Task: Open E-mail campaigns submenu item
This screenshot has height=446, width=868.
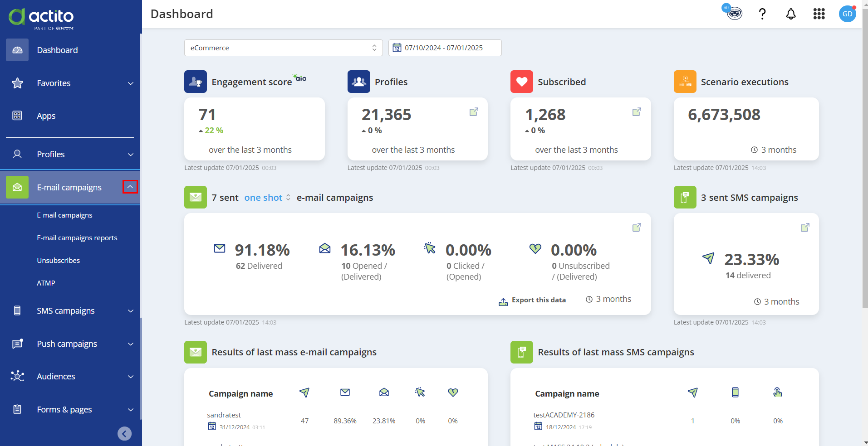Action: tap(64, 215)
